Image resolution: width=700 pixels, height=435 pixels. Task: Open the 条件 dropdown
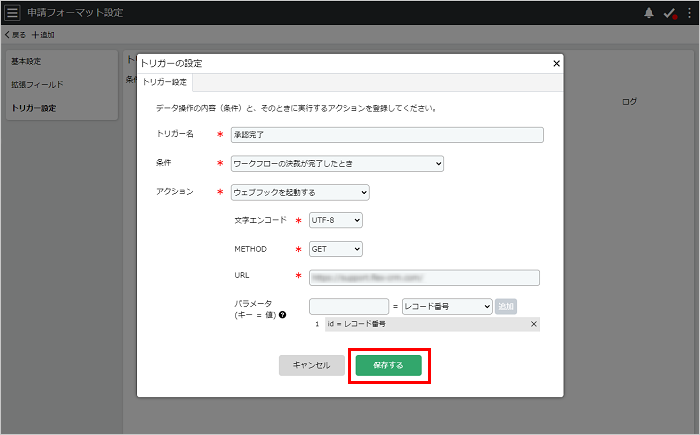[337, 163]
